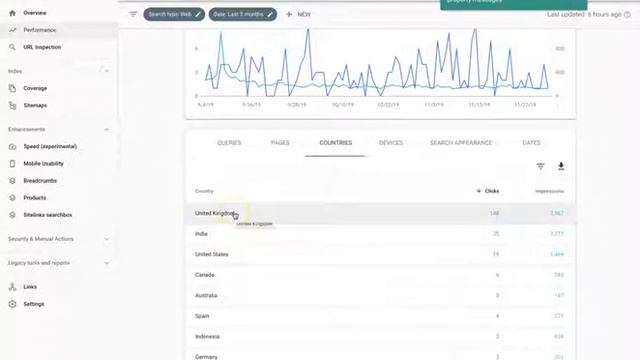The width and height of the screenshot is (640, 360).
Task: Open the Sitemaps report link
Action: tap(35, 105)
